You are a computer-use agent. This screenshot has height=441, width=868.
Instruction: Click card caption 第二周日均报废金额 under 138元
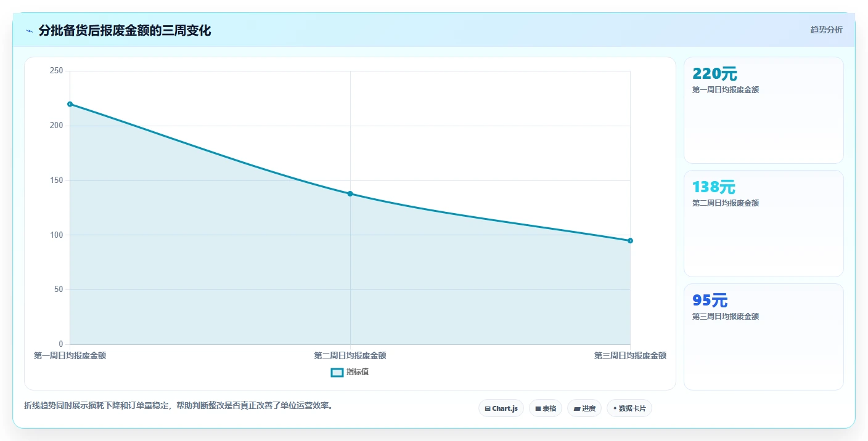pos(726,203)
